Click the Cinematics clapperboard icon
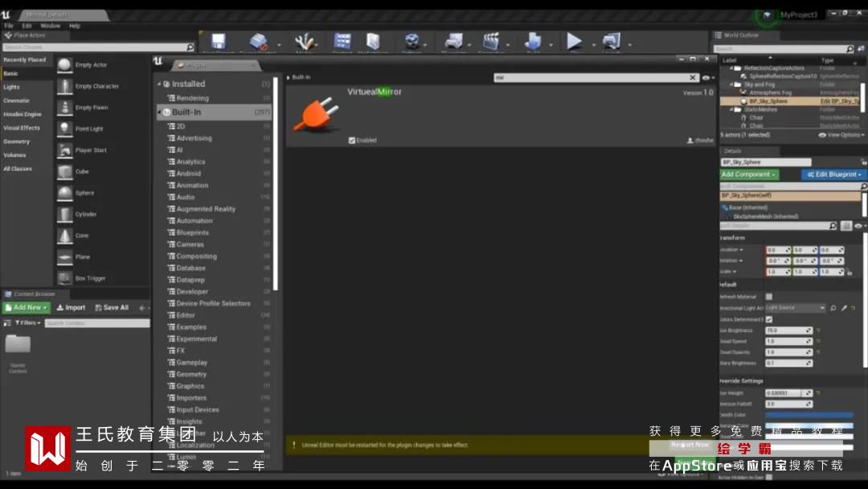868x489 pixels. [490, 42]
